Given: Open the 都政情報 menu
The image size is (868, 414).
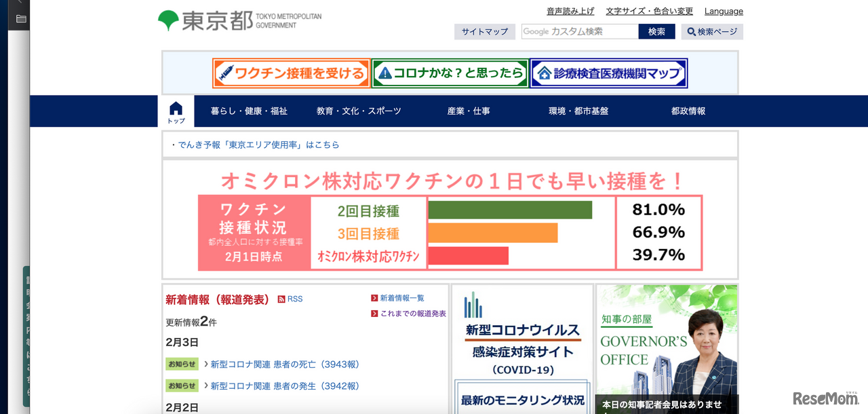Looking at the screenshot, I should click(x=688, y=111).
